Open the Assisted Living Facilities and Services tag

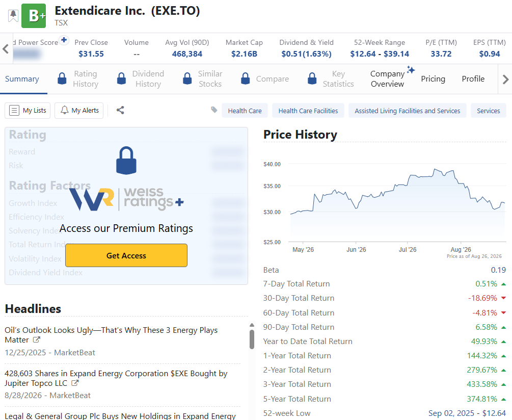pos(407,111)
